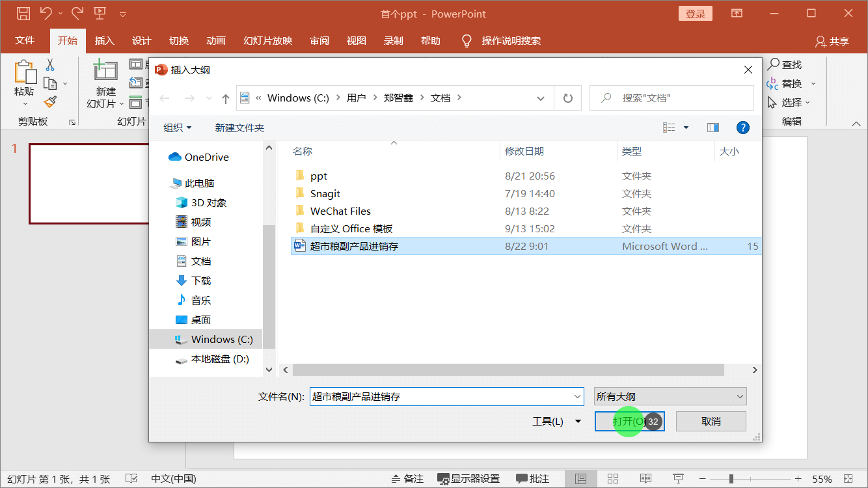Click the Format Painter brush icon

coord(50,102)
